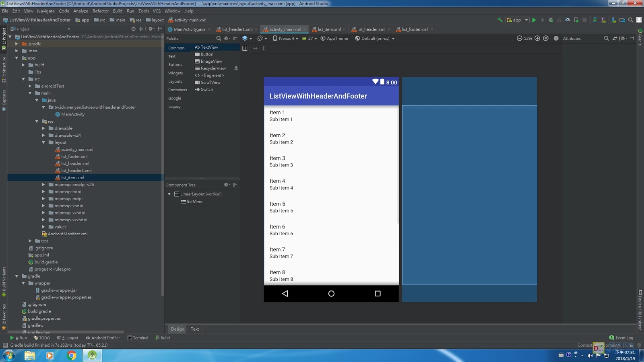The image size is (644, 362).
Task: Open Search Everywhere magnifier icon
Action: [631, 20]
